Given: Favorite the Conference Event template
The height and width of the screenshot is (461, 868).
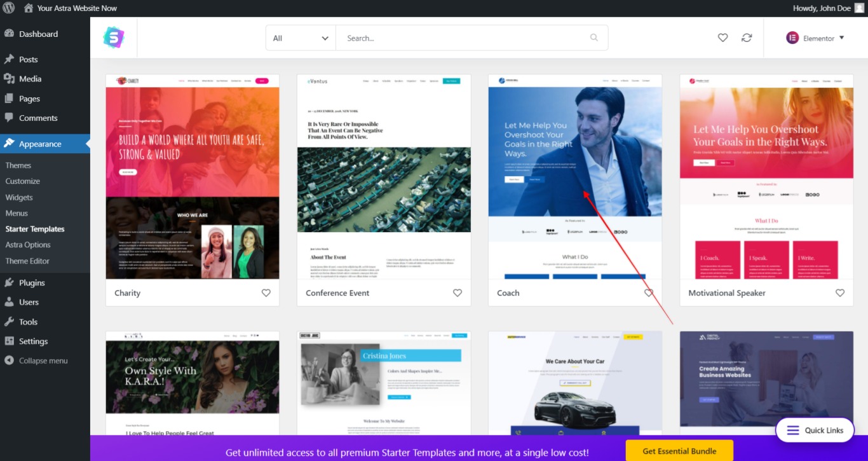Looking at the screenshot, I should coord(458,293).
